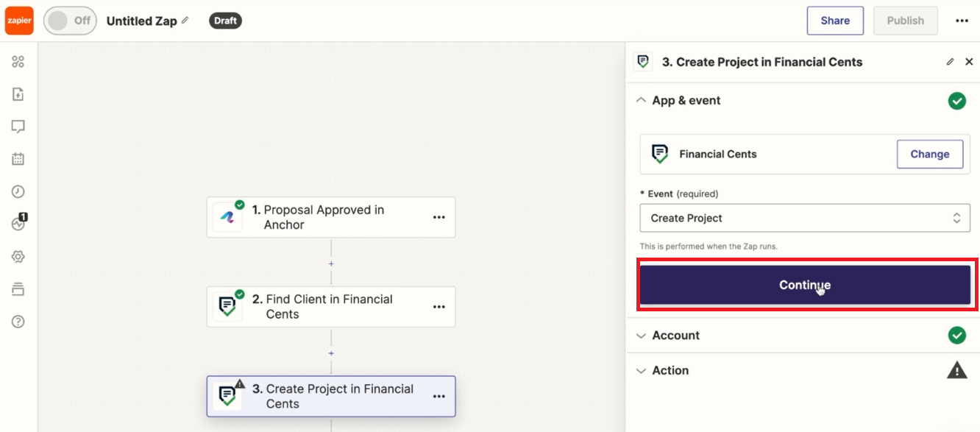The image size is (980, 432).
Task: Click the Change app button
Action: pos(930,154)
